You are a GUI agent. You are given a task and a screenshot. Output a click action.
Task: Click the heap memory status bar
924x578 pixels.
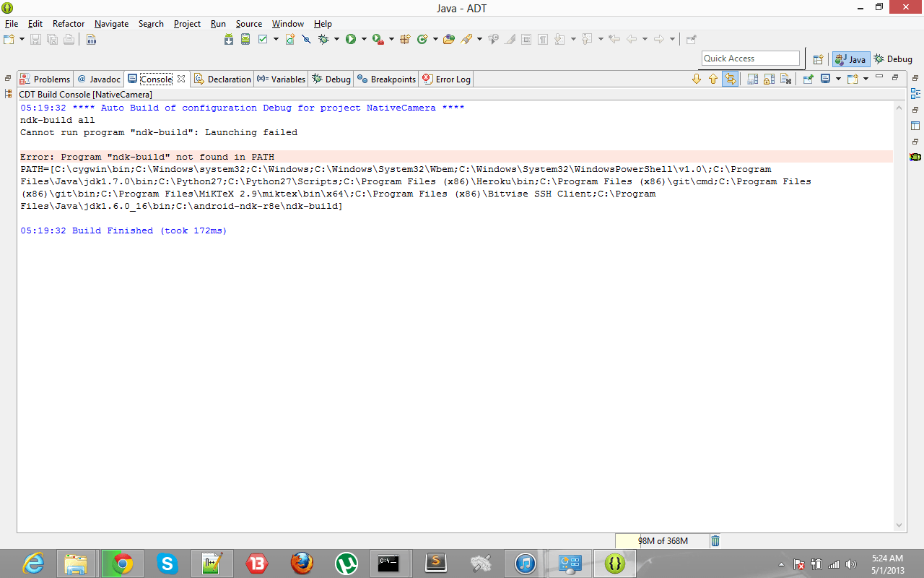662,540
